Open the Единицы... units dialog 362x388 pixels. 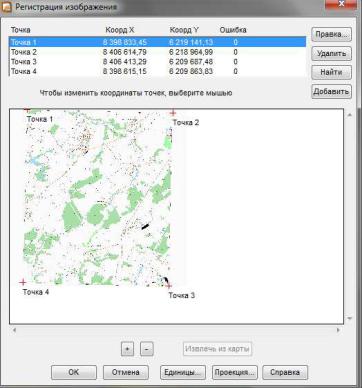click(183, 372)
